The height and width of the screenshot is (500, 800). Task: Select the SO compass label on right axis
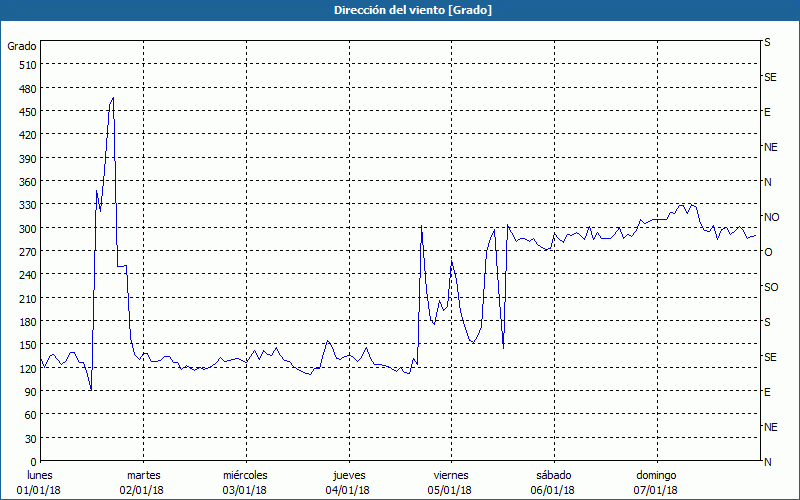pos(770,287)
